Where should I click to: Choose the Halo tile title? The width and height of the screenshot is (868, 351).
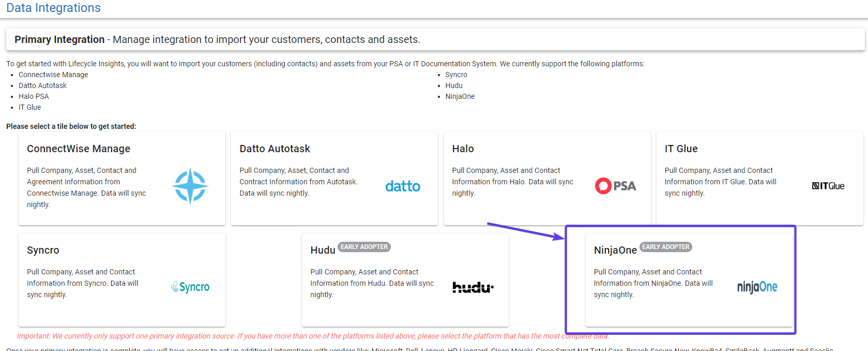[x=463, y=149]
